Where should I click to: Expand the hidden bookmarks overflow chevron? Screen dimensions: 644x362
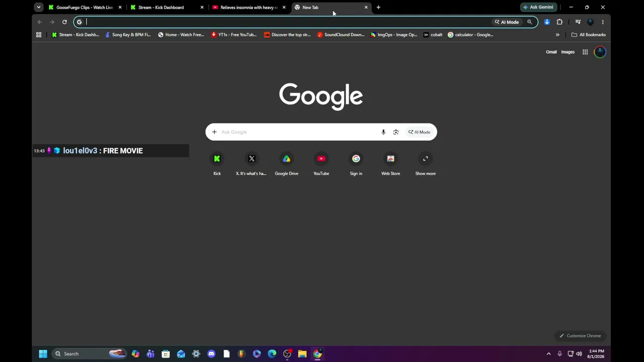(x=557, y=35)
